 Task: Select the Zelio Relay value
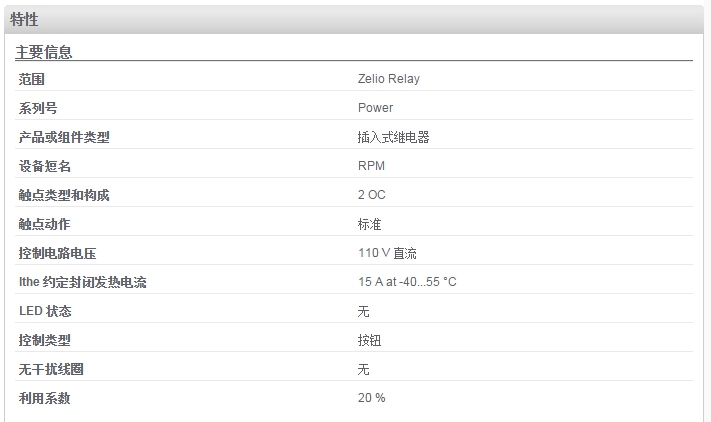pyautogui.click(x=389, y=79)
